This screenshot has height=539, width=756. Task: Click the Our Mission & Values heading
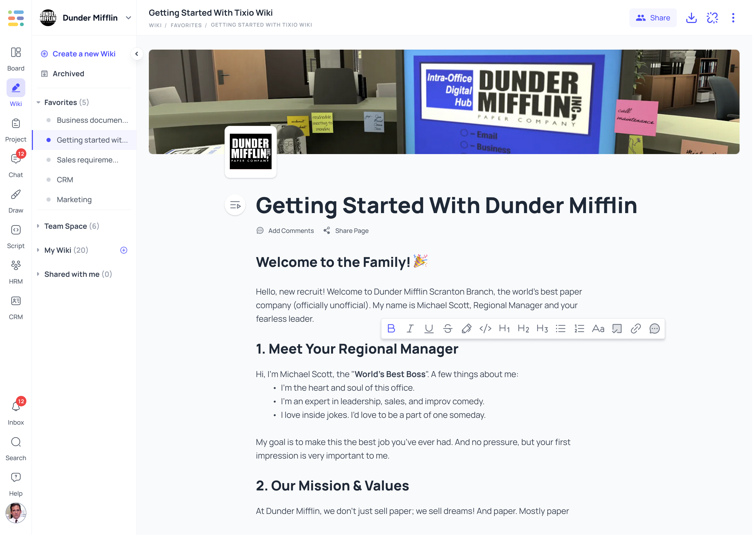click(x=332, y=485)
